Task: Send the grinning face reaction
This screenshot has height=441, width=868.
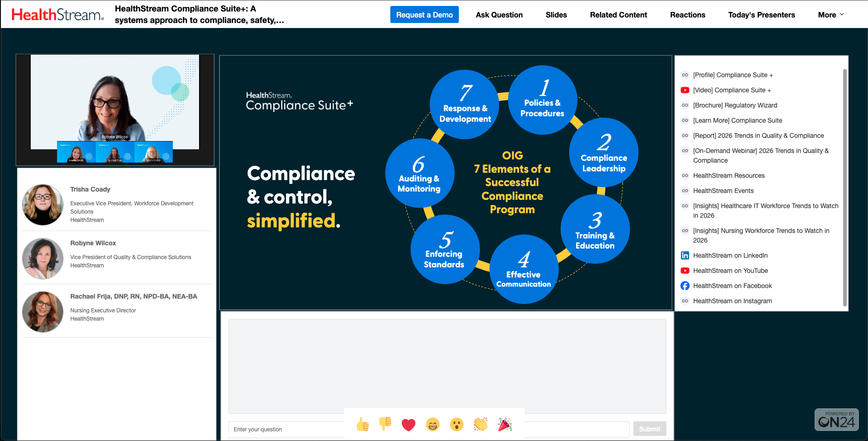Action: click(x=433, y=425)
